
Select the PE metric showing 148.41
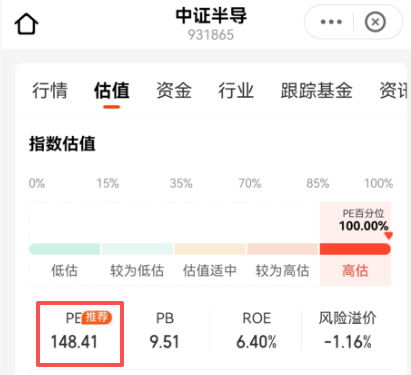coord(80,334)
